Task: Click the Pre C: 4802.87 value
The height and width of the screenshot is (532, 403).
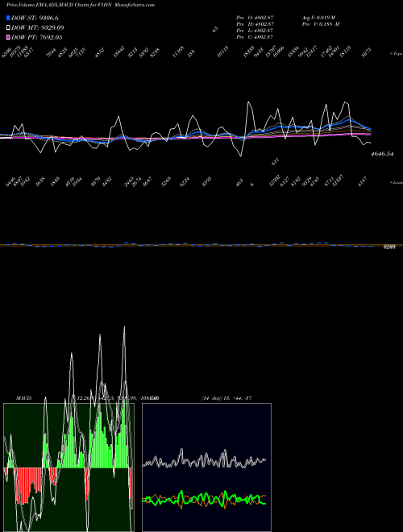Action: (255, 37)
